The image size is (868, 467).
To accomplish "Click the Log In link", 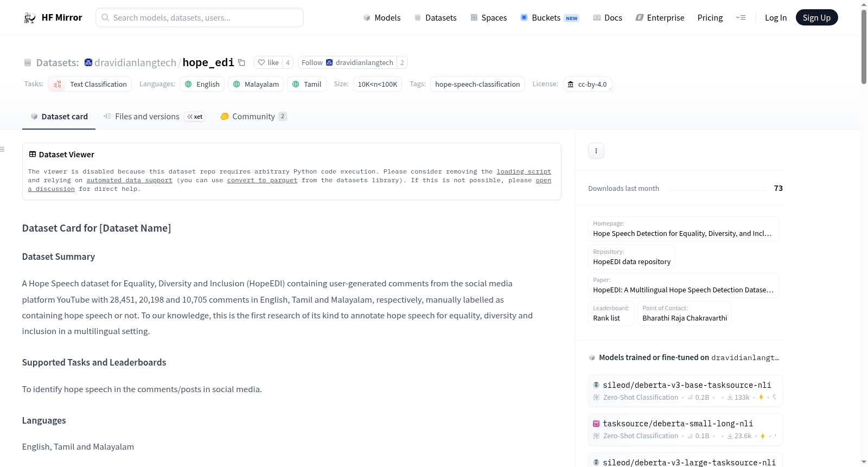I will 776,18.
